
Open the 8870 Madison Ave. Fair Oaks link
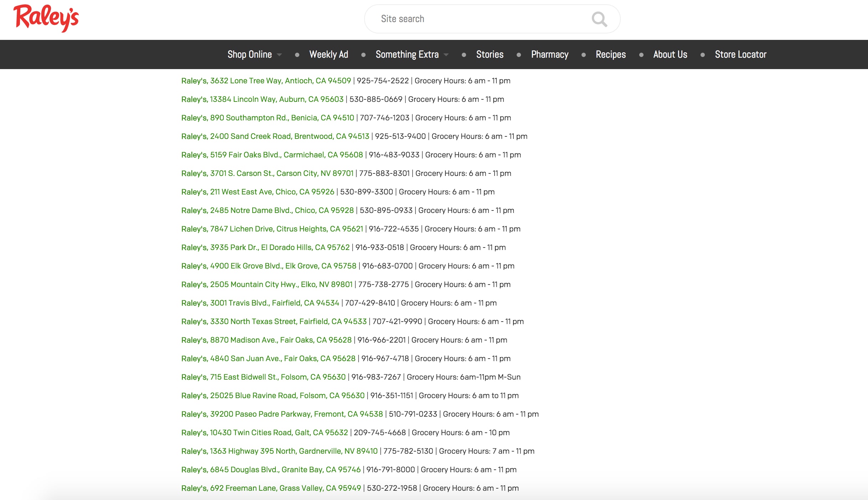click(x=266, y=340)
